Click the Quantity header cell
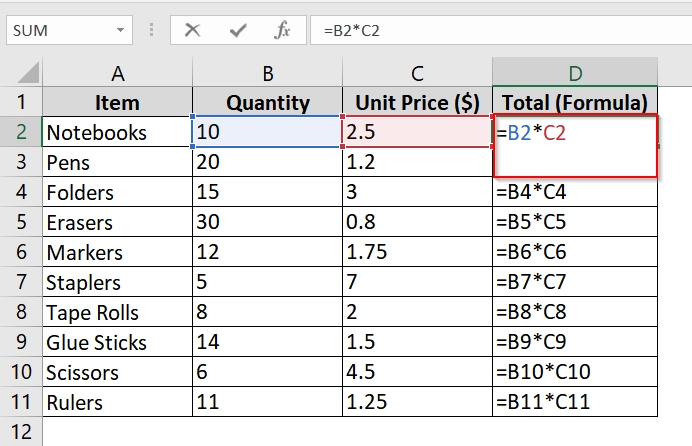 pos(267,102)
